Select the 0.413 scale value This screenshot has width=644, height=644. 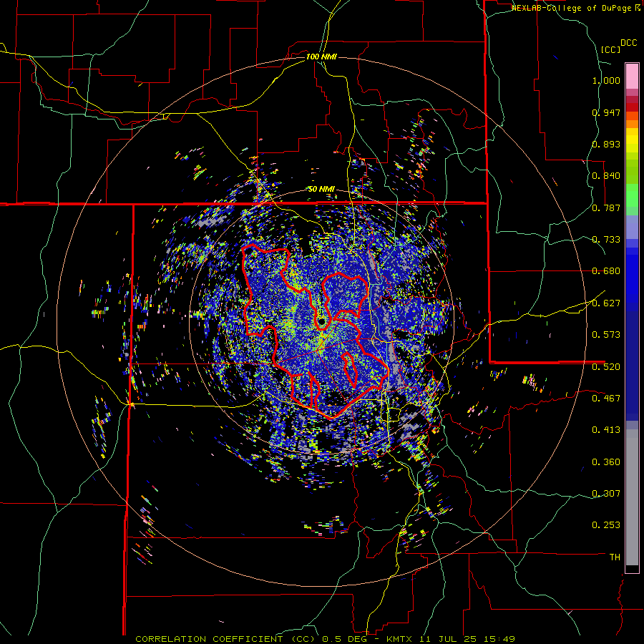point(606,430)
